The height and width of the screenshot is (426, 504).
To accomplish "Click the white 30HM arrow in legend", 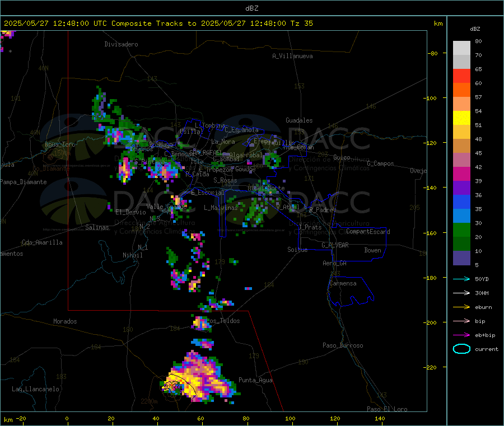I will coord(461,293).
